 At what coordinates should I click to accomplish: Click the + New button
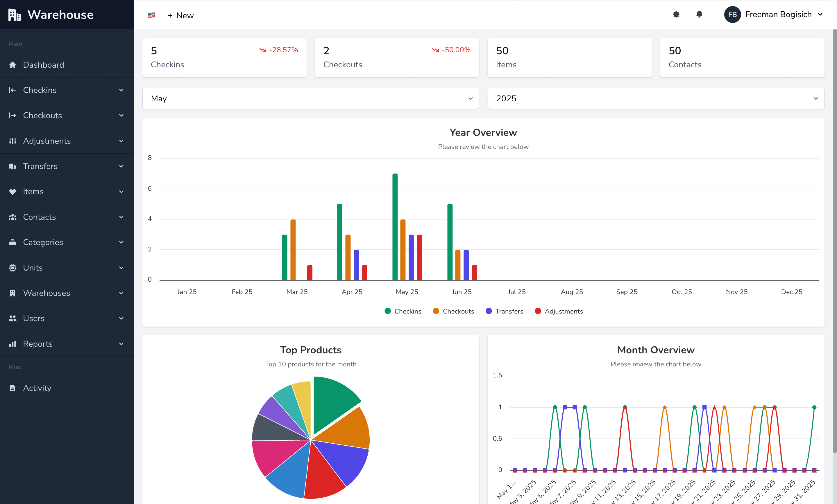pyautogui.click(x=180, y=15)
